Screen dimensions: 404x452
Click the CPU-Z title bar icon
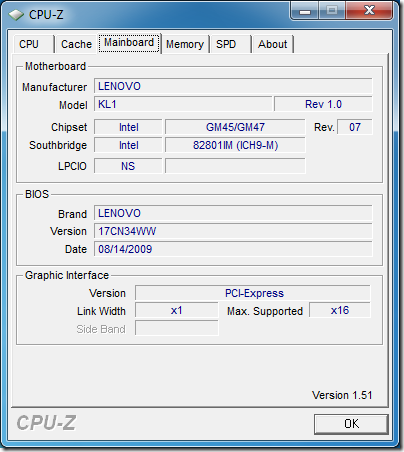click(x=16, y=15)
